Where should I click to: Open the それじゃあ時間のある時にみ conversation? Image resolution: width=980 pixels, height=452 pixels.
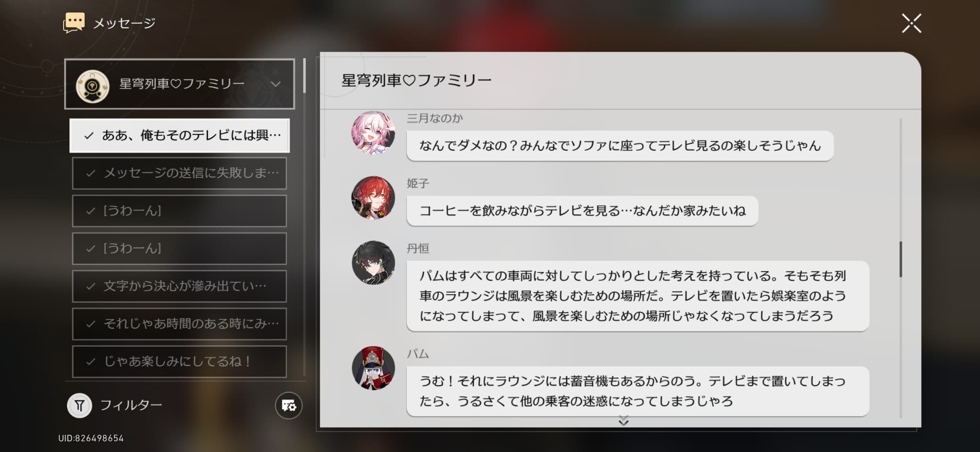coord(179,324)
